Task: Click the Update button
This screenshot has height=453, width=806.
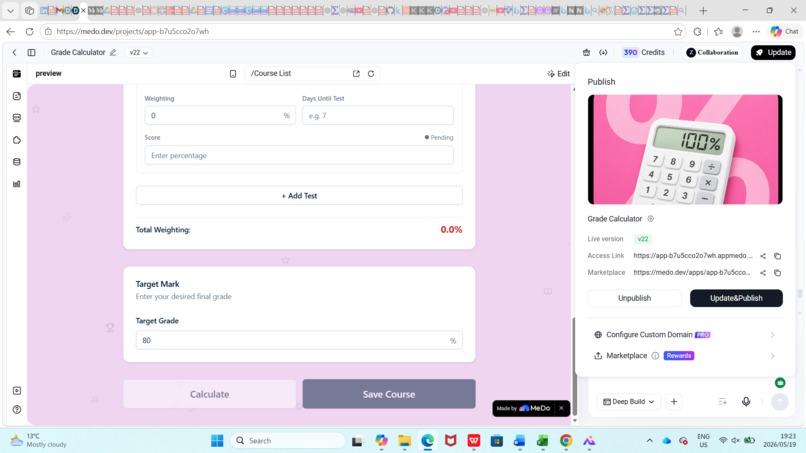Action: point(773,52)
